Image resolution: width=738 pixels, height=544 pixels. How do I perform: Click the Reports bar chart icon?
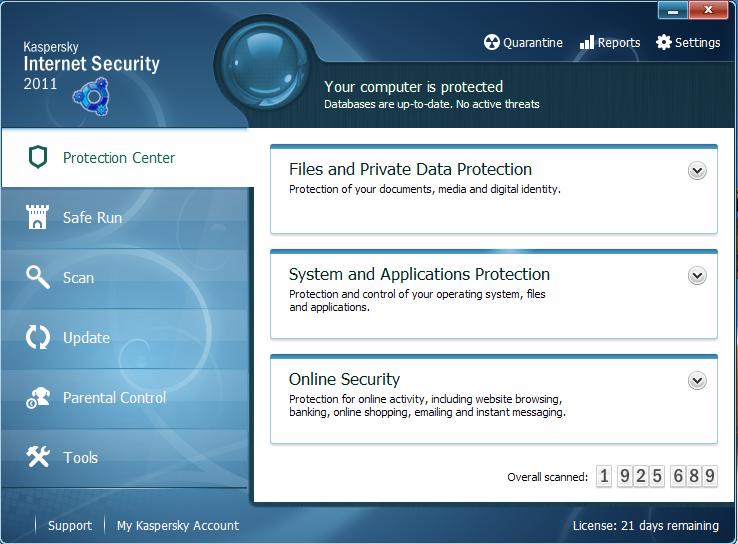pos(586,42)
